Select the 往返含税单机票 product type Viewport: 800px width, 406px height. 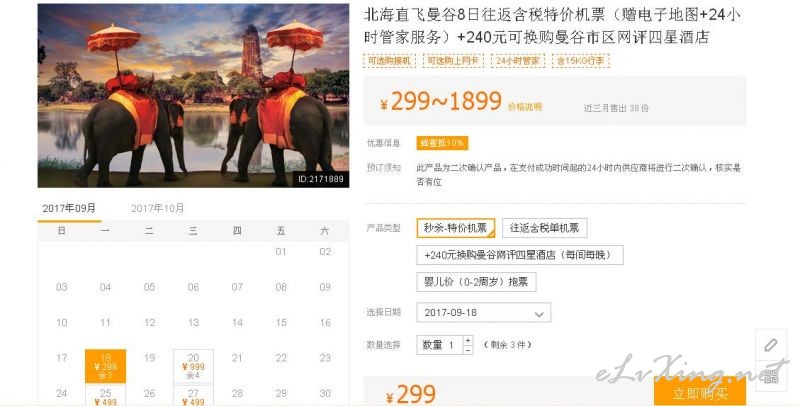coord(544,228)
